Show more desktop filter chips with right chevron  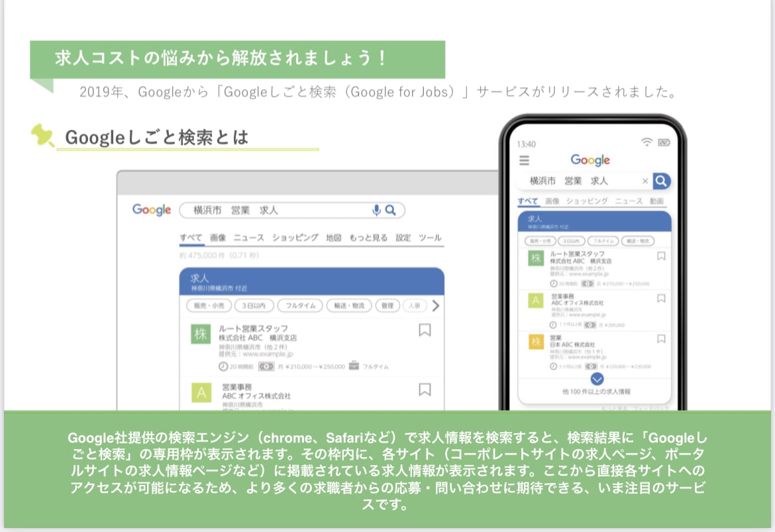pos(435,305)
